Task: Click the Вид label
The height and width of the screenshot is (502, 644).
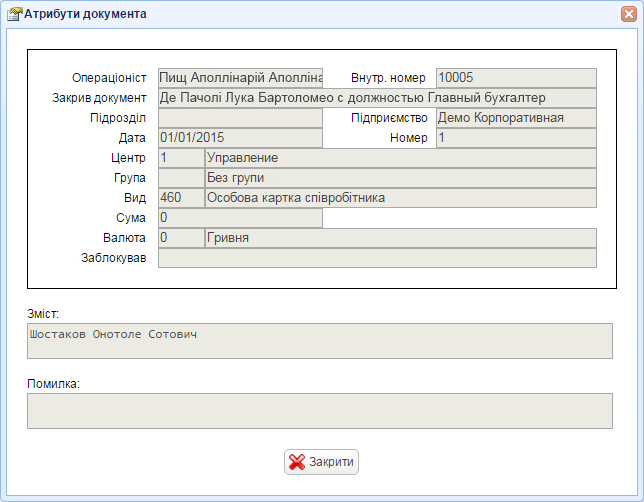Action: tap(135, 198)
